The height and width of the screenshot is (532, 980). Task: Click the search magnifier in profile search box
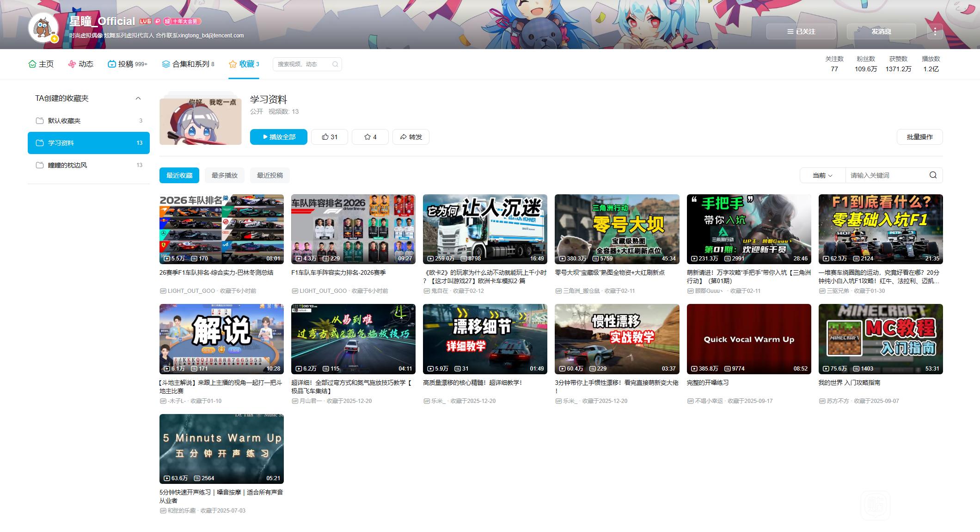[335, 64]
